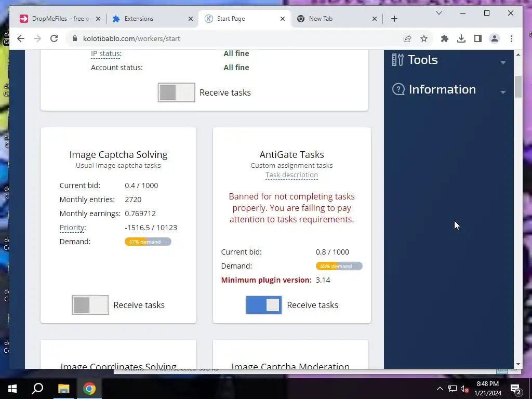Bookmark this page with the star icon

coord(424,38)
